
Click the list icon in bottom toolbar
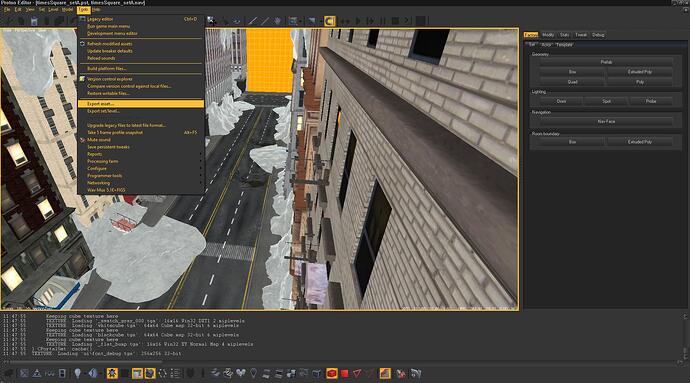[x=175, y=373]
